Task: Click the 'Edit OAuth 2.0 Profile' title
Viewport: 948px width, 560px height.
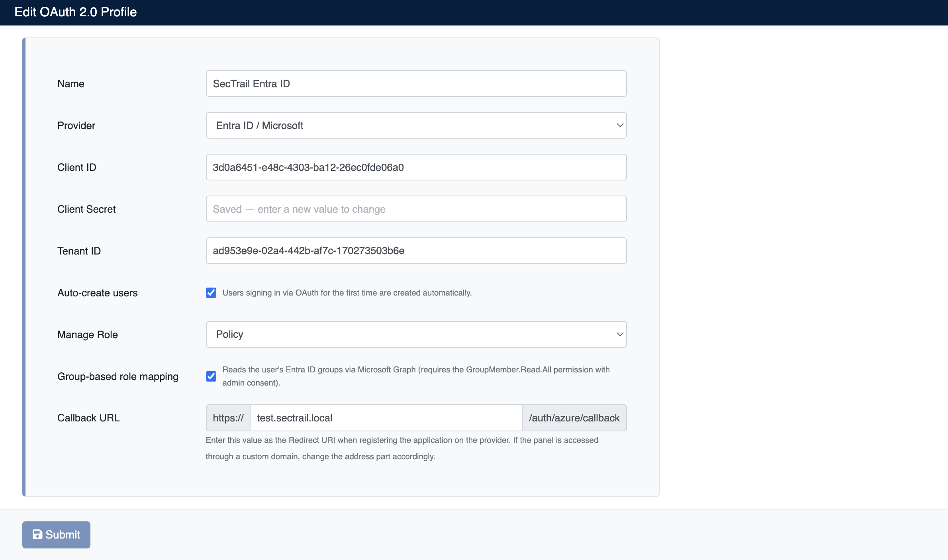Action: [76, 12]
